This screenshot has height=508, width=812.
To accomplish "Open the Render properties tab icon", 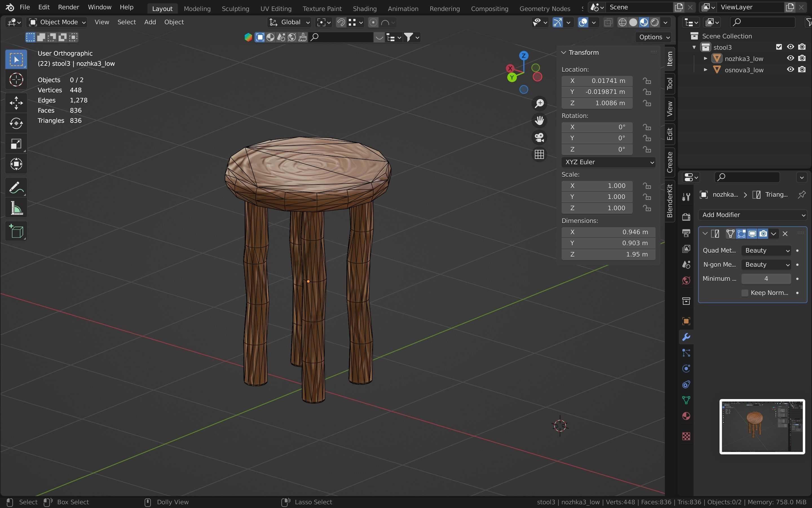I will click(x=686, y=216).
